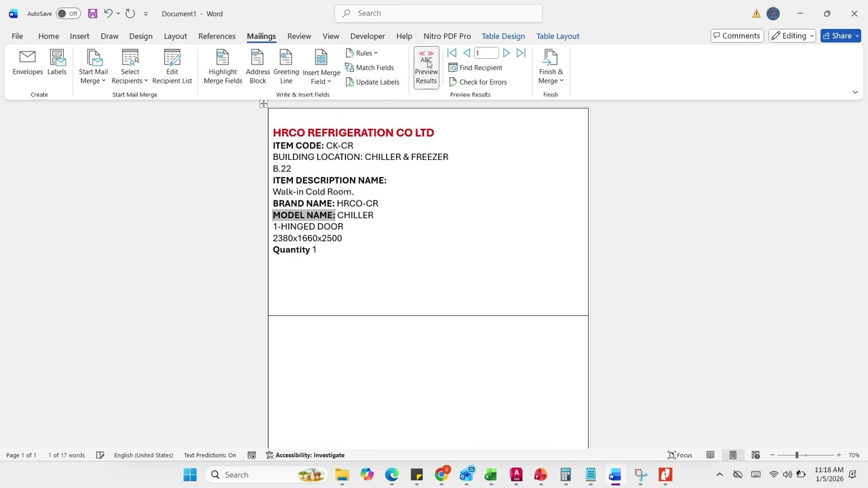Switch to Web Layout view
868x488 pixels.
(755, 455)
